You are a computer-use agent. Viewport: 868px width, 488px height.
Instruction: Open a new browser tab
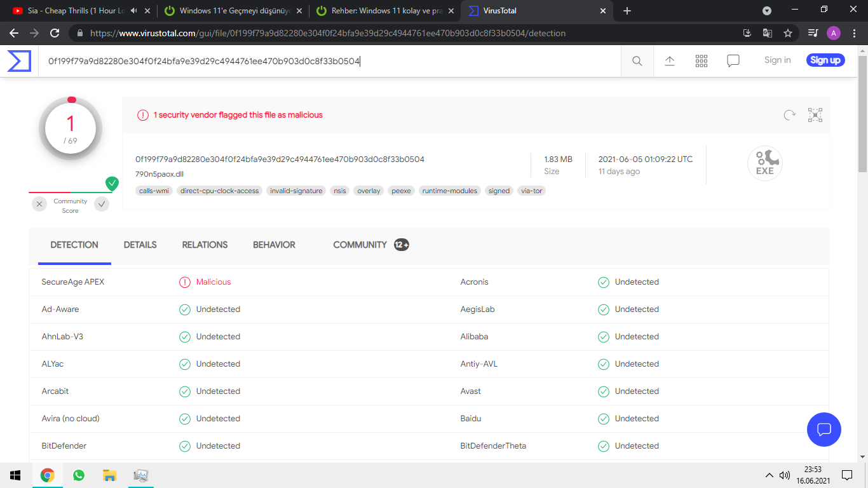coord(627,11)
